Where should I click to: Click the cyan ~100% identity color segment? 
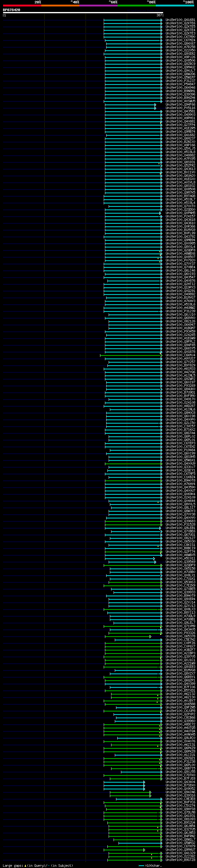pyautogui.click(x=175, y=6)
